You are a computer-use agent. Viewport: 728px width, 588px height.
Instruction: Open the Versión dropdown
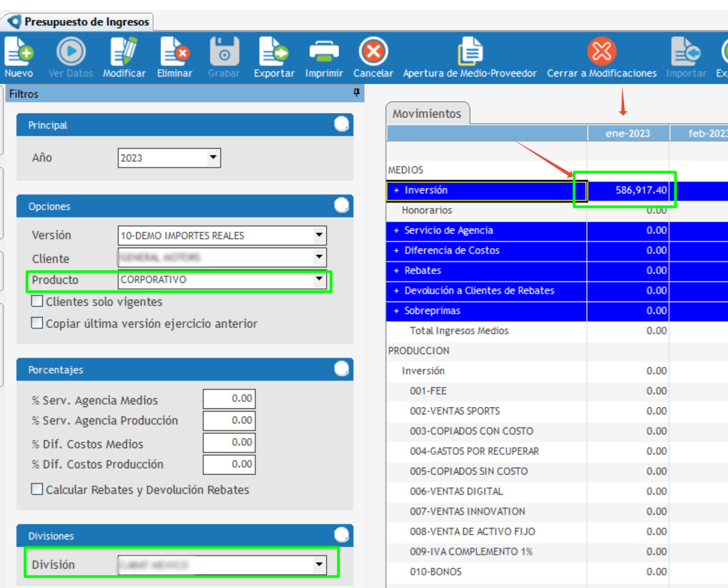coord(319,235)
